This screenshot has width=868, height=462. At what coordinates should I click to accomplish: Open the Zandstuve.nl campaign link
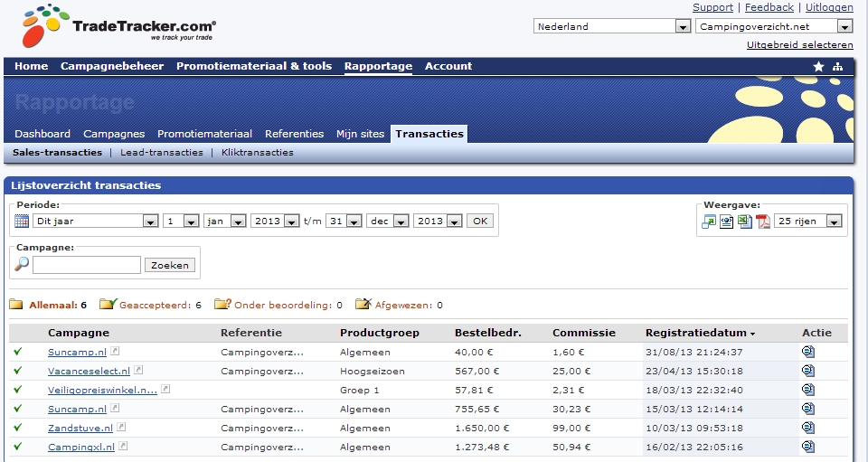point(80,428)
